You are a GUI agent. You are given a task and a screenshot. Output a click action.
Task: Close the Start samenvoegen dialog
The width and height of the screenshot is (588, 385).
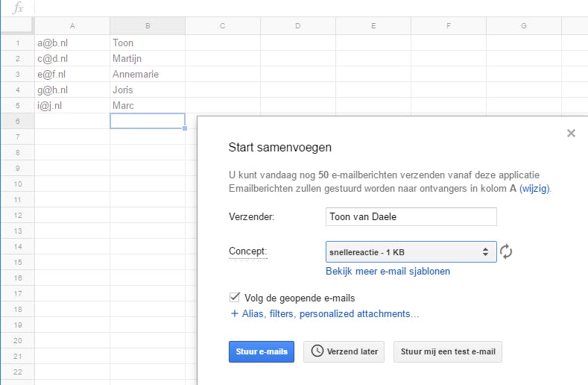coord(571,134)
